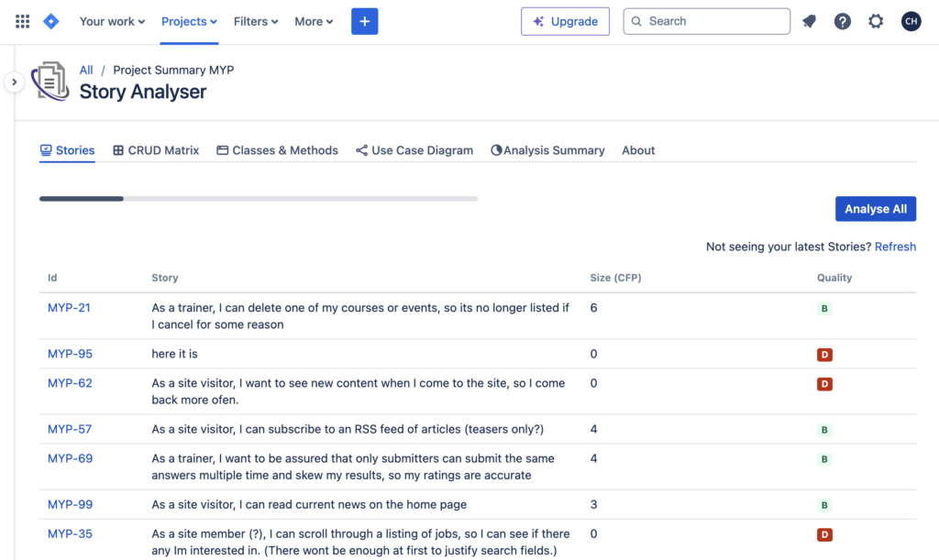
Task: Open the Jira settings gear
Action: (875, 20)
